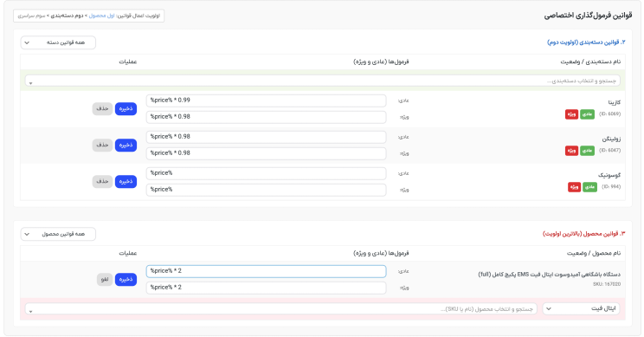The height and width of the screenshot is (337, 644).
Task: Save the زولینگن category formulas
Action: coord(126,145)
